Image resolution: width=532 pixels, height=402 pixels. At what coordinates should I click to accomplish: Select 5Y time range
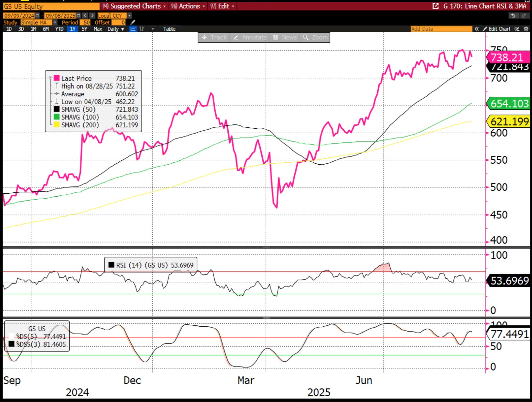(84, 29)
